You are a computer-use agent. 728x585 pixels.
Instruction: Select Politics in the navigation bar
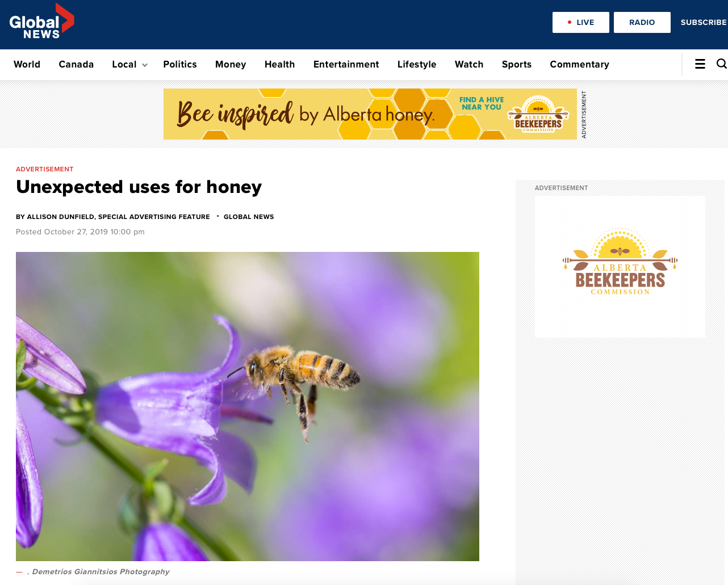180,64
